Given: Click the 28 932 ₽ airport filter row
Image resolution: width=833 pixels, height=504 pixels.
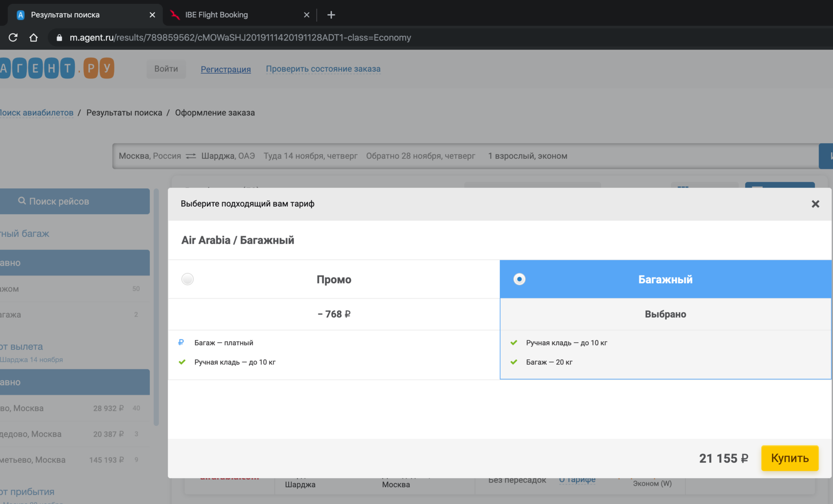Looking at the screenshot, I should coord(74,408).
